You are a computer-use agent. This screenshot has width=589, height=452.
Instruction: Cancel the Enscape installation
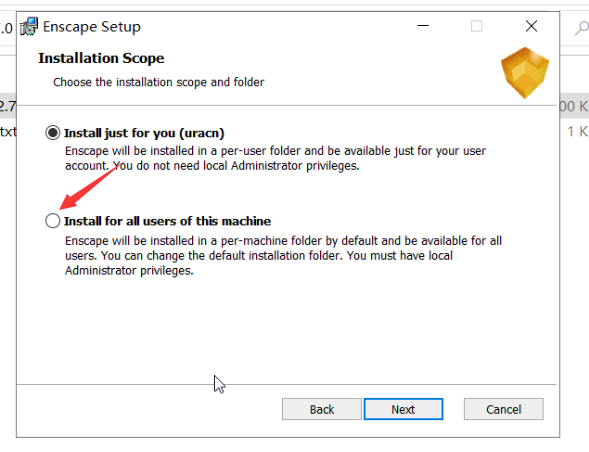pyautogui.click(x=503, y=409)
